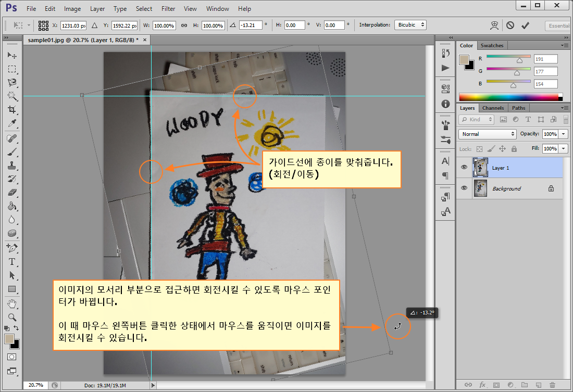Select the Crop tool
Viewport: 573px width, 392px height.
(x=11, y=110)
